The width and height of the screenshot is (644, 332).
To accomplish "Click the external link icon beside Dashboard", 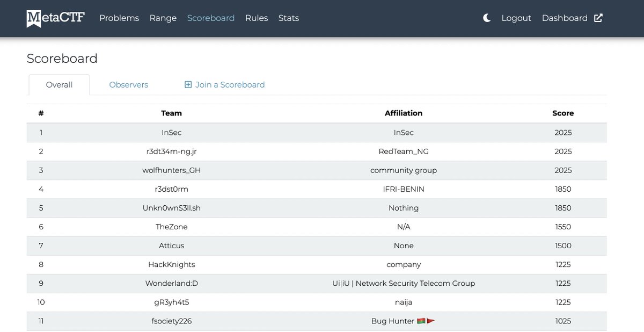I will point(598,17).
